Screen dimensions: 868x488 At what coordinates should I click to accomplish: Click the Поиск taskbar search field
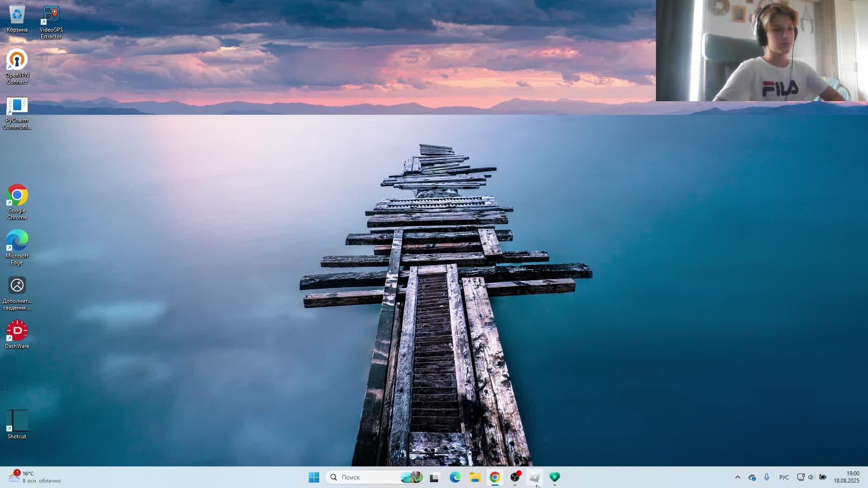pos(366,477)
